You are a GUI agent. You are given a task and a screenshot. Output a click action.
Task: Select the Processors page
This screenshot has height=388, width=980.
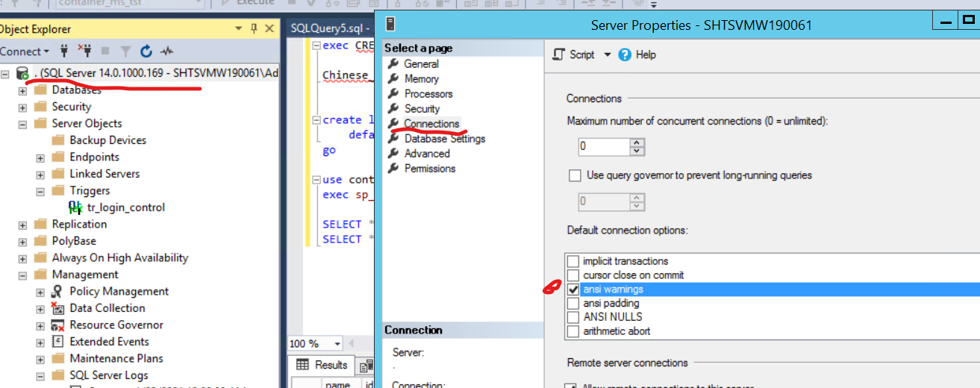click(428, 94)
